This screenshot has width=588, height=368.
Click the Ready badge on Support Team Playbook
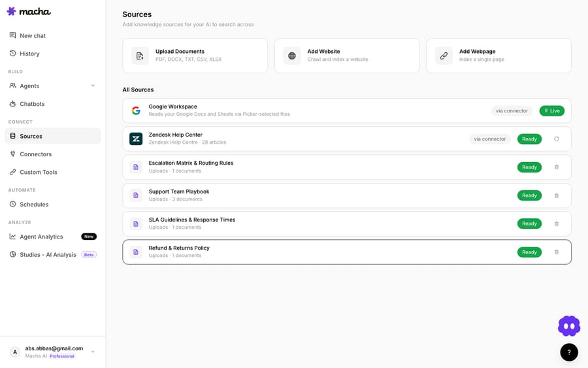pos(529,195)
